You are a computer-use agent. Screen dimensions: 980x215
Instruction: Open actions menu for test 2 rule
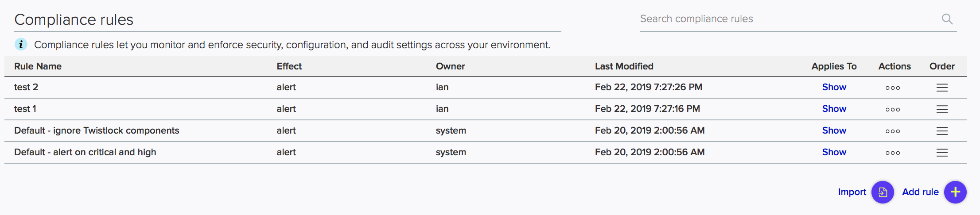click(893, 88)
